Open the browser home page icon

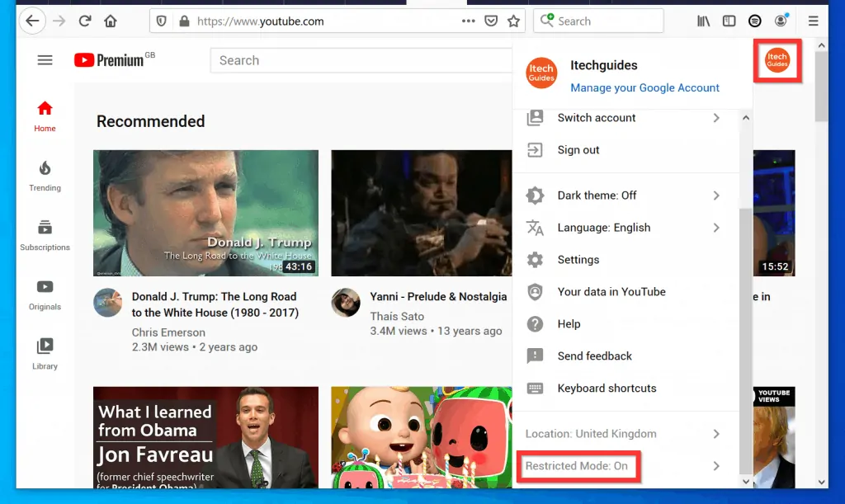111,21
